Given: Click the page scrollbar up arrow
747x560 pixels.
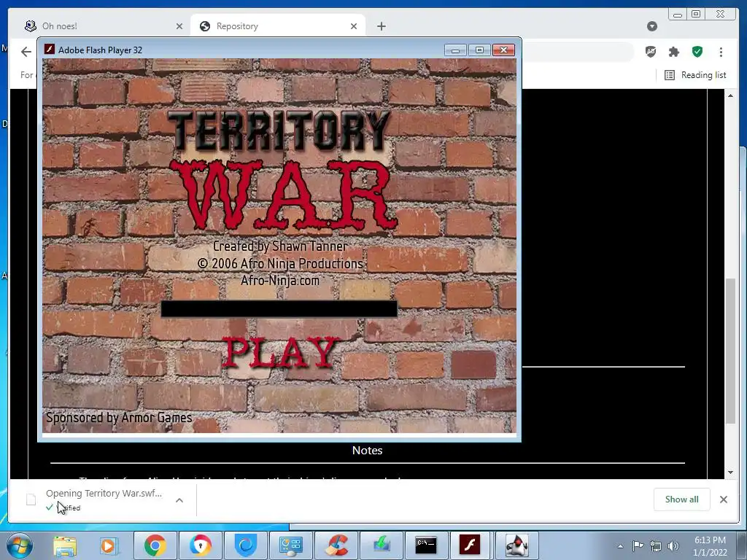Looking at the screenshot, I should coord(730,96).
